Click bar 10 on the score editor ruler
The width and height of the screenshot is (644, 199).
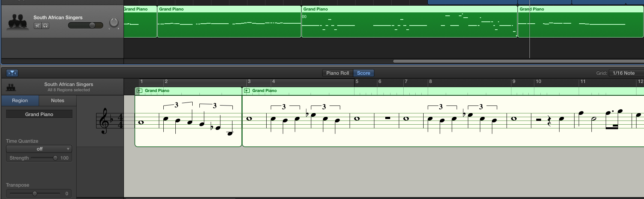(538, 81)
